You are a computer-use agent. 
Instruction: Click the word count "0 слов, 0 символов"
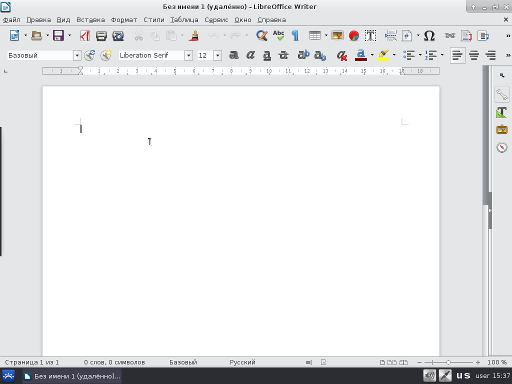tap(114, 362)
